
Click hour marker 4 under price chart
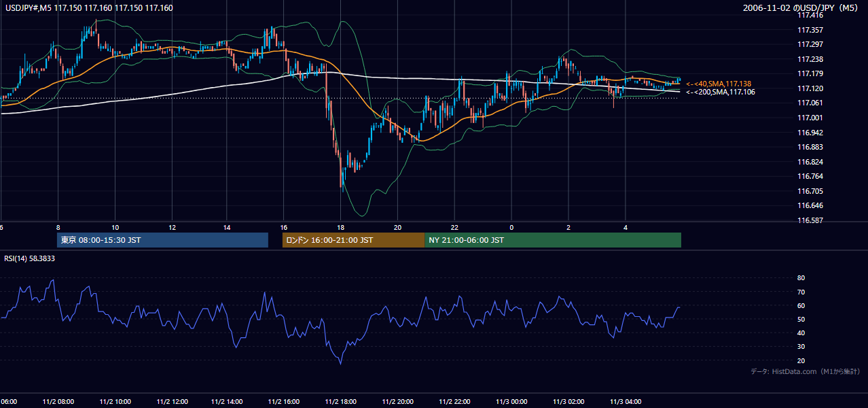pos(626,228)
